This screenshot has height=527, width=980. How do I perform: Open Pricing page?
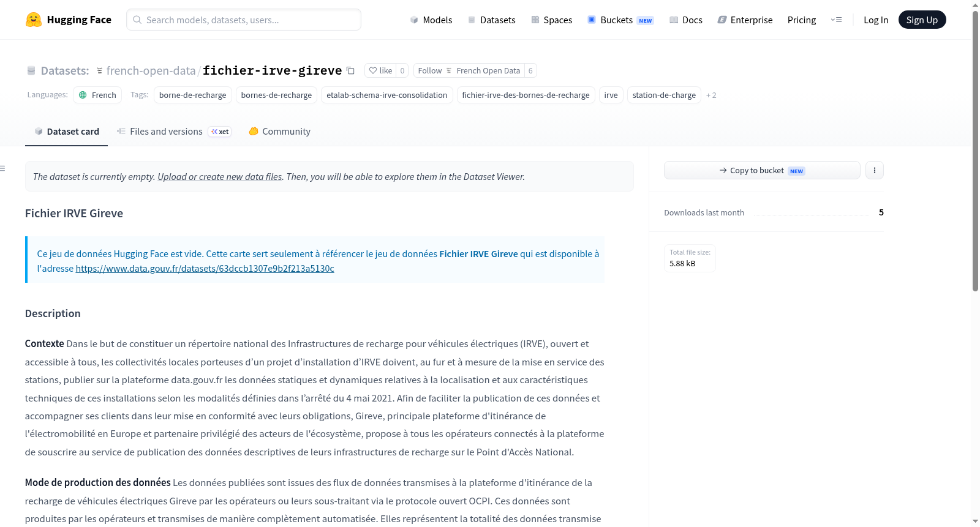802,20
